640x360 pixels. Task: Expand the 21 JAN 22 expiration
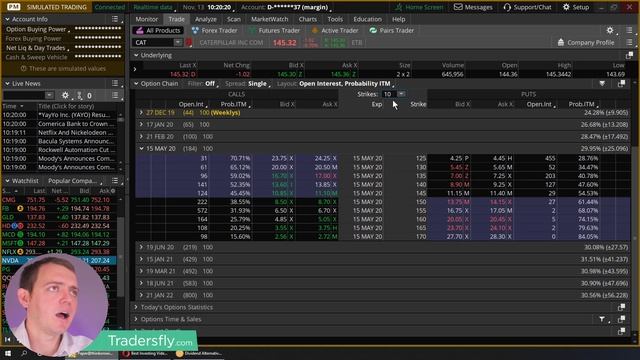pyautogui.click(x=141, y=295)
